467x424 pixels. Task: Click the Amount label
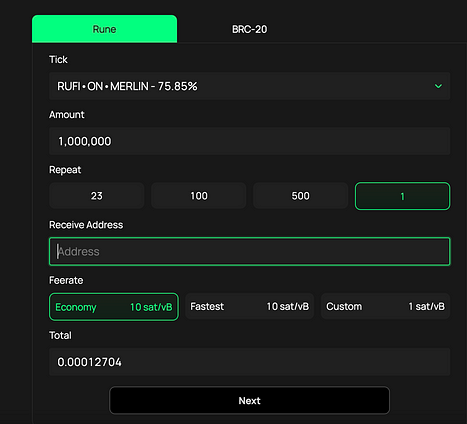coord(67,115)
